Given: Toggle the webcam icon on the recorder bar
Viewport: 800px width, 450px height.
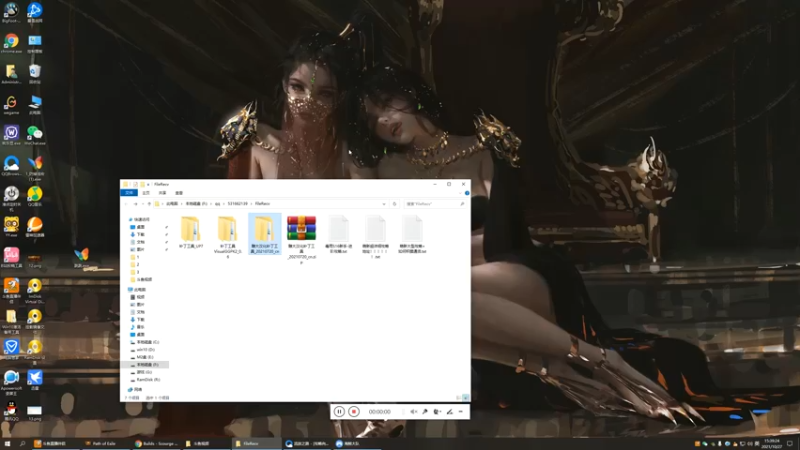Looking at the screenshot, I should point(437,412).
